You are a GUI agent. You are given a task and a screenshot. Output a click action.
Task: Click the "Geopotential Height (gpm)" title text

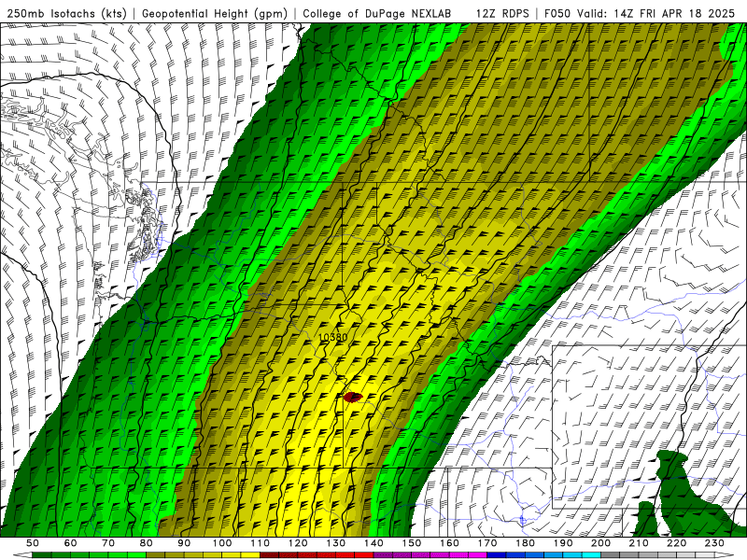click(215, 14)
